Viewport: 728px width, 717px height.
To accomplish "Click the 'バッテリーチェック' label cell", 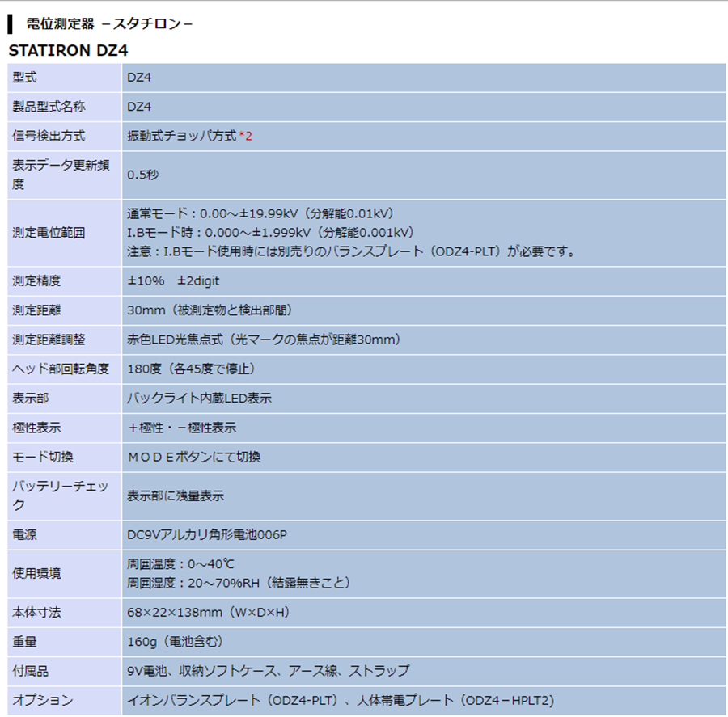I will click(x=65, y=496).
